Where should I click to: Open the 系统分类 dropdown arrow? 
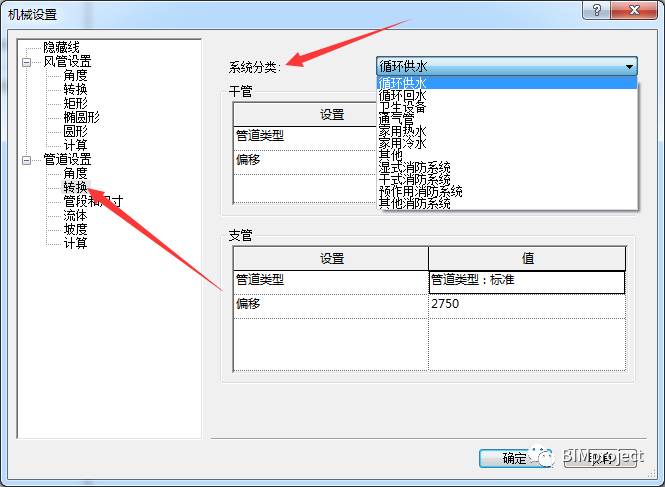(x=629, y=67)
